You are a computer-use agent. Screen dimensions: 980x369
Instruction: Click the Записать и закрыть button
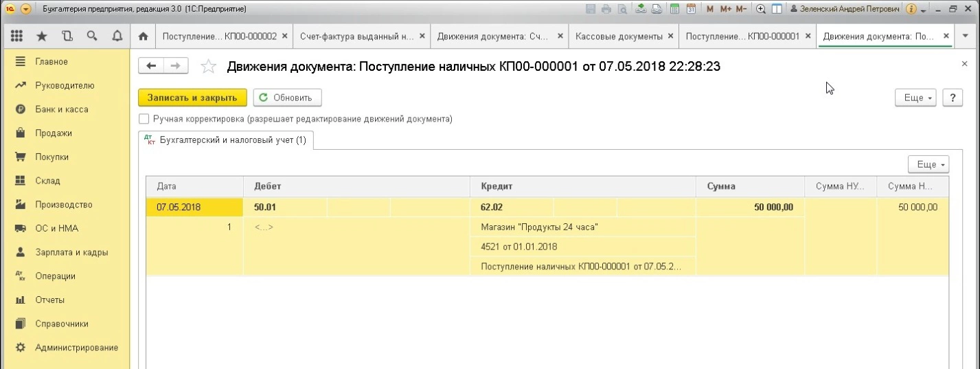[192, 98]
